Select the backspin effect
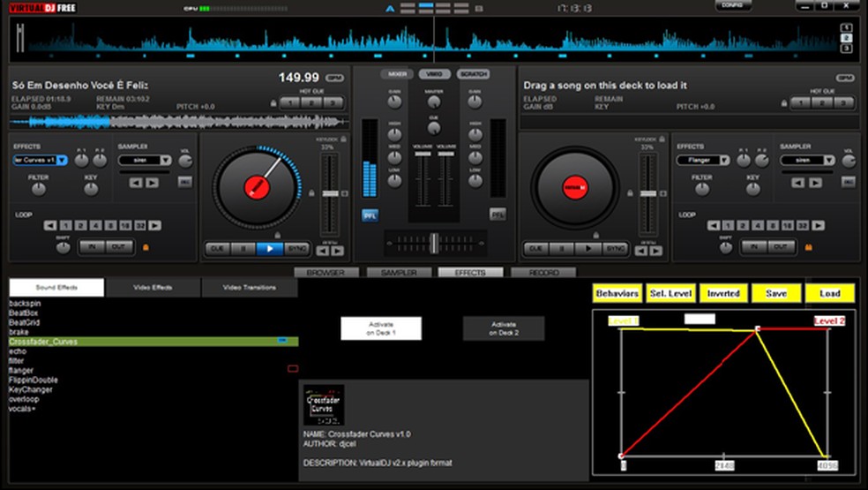Image resolution: width=868 pixels, height=490 pixels. pos(153,303)
